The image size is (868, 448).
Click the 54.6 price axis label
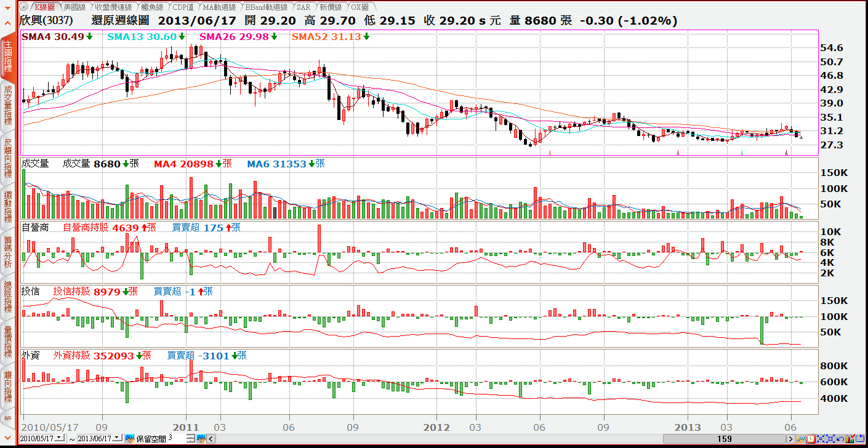[832, 48]
